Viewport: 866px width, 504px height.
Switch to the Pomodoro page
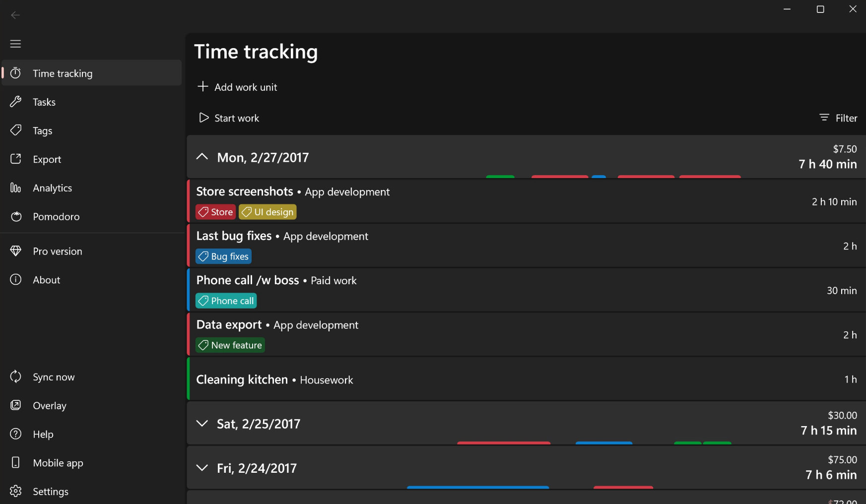coord(92,216)
